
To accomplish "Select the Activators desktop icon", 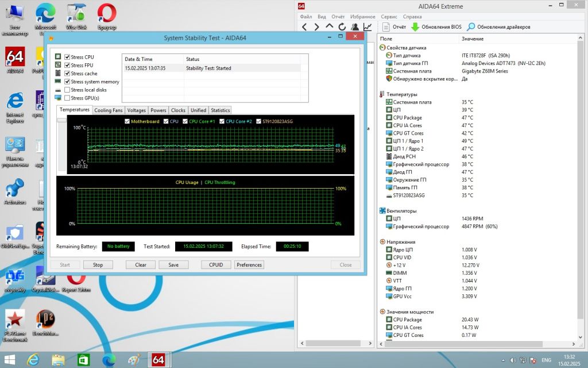I will tap(15, 191).
